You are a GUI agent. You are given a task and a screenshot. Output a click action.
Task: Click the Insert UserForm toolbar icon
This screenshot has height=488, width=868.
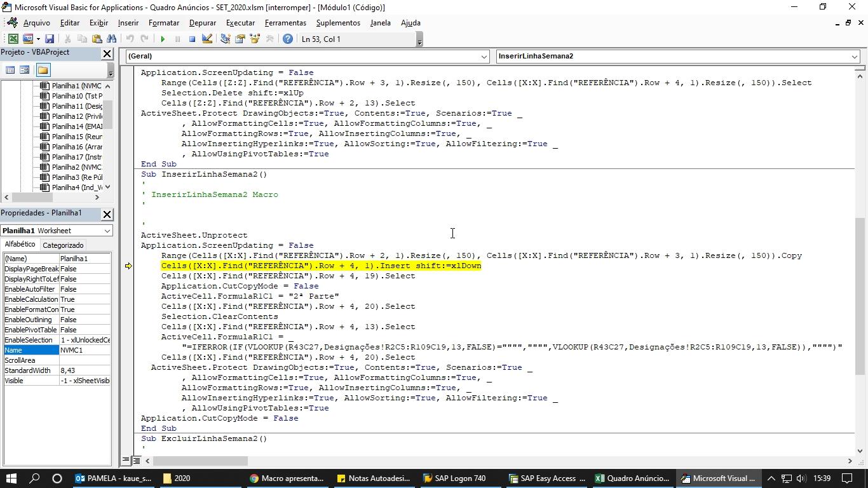click(27, 39)
